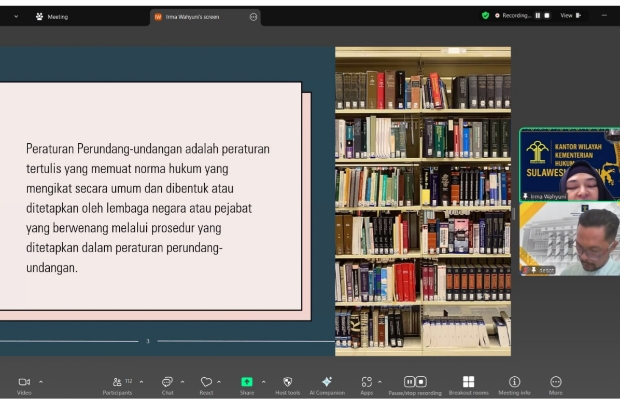
Task: Open Host tools shield icon
Action: point(287,382)
